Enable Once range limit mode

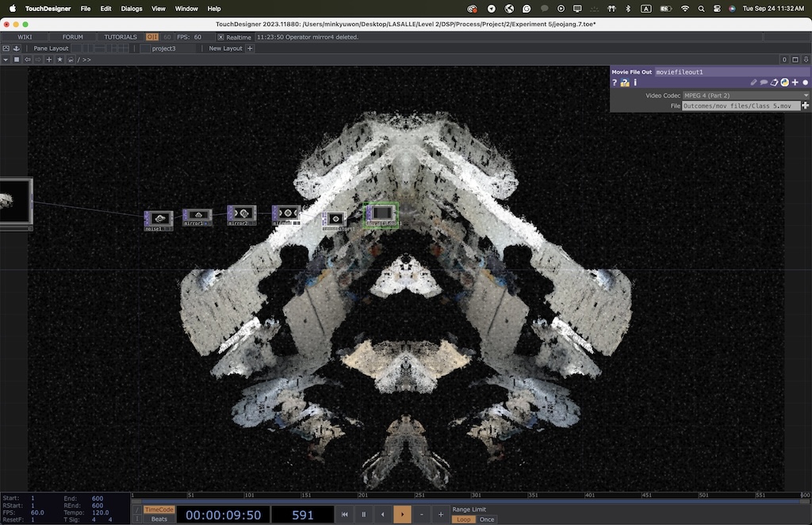(487, 519)
